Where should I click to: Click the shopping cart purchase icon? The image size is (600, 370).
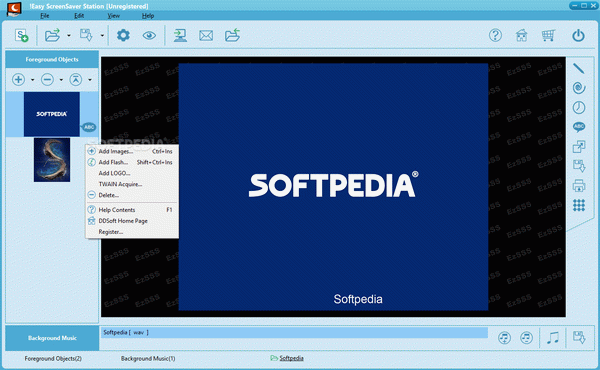(x=548, y=36)
